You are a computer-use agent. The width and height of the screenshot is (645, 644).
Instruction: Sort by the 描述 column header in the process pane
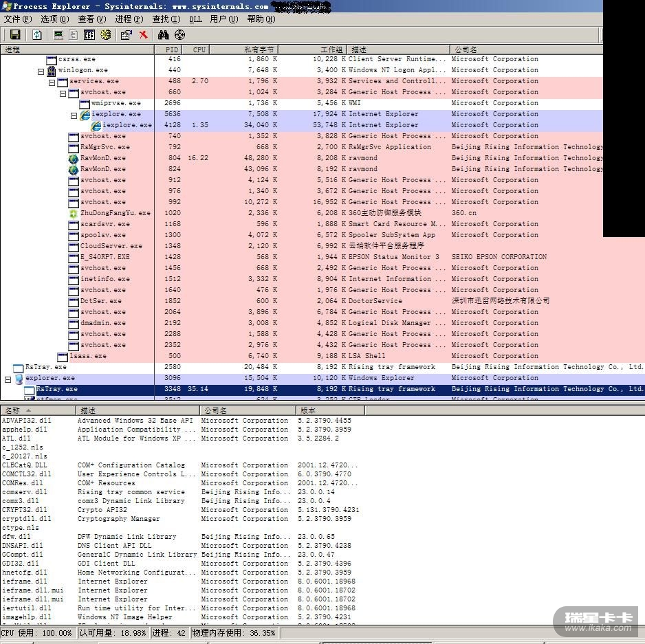pos(399,49)
